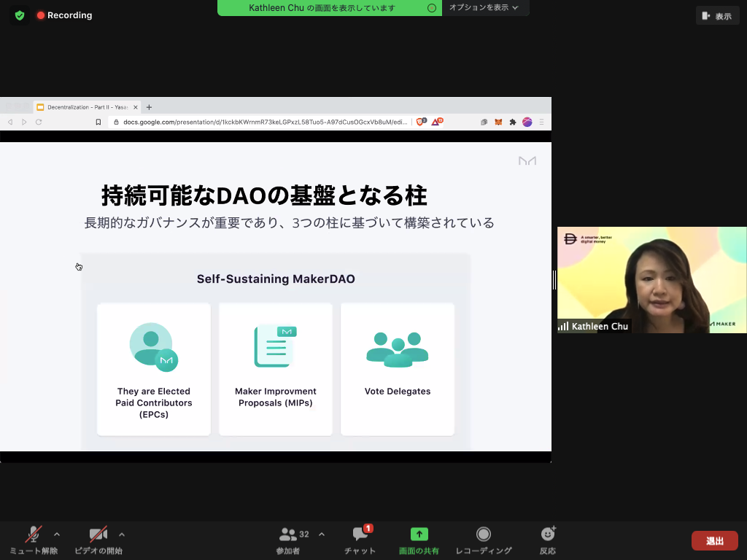Click the panel divider handle beside the video

(554, 280)
